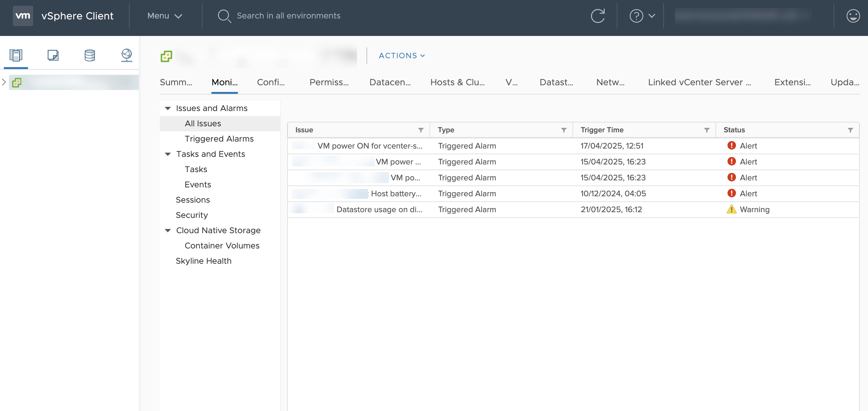Click the refresh icon in top bar
Screen dimensions: 868x411
[598, 16]
